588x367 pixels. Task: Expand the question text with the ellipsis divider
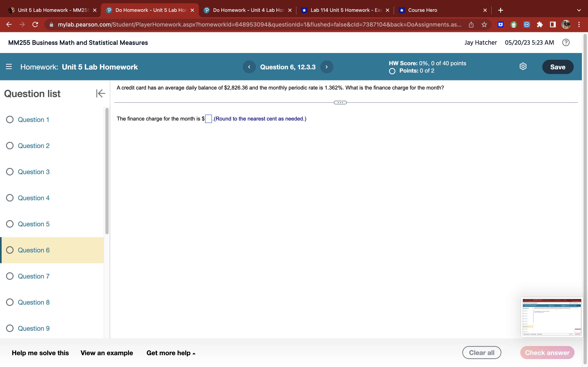pos(340,102)
